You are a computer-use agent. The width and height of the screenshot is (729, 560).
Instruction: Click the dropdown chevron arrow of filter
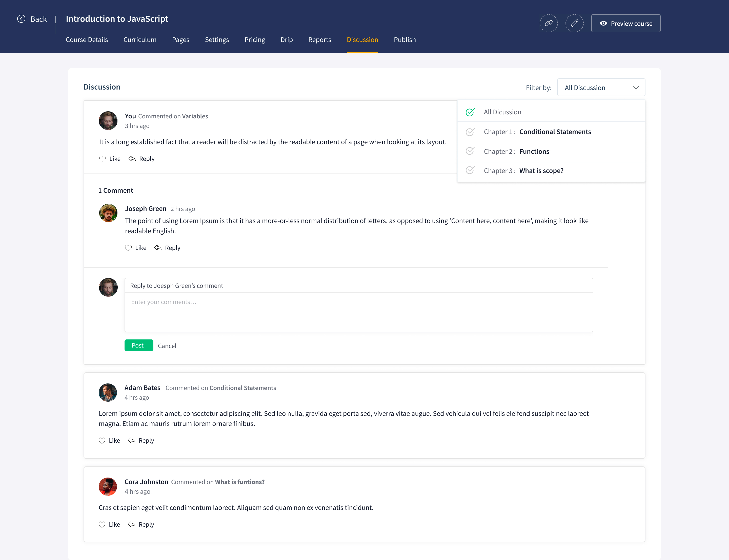[x=636, y=88]
